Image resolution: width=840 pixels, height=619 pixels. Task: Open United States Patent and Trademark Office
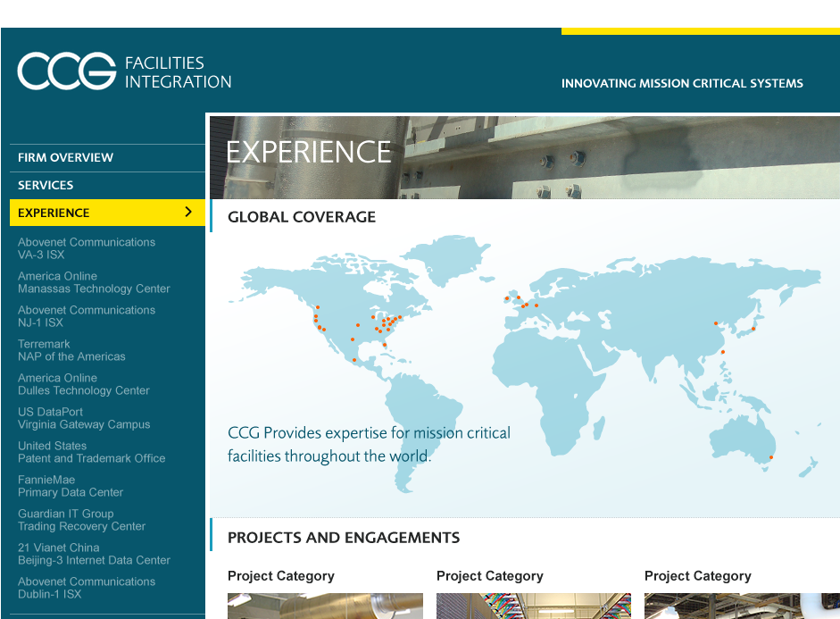coord(92,452)
